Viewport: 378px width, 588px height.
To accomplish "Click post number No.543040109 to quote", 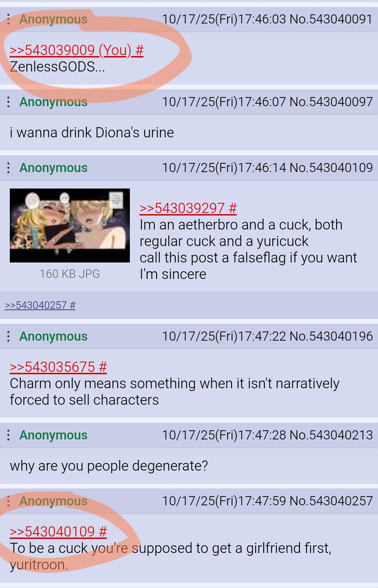I will point(331,168).
